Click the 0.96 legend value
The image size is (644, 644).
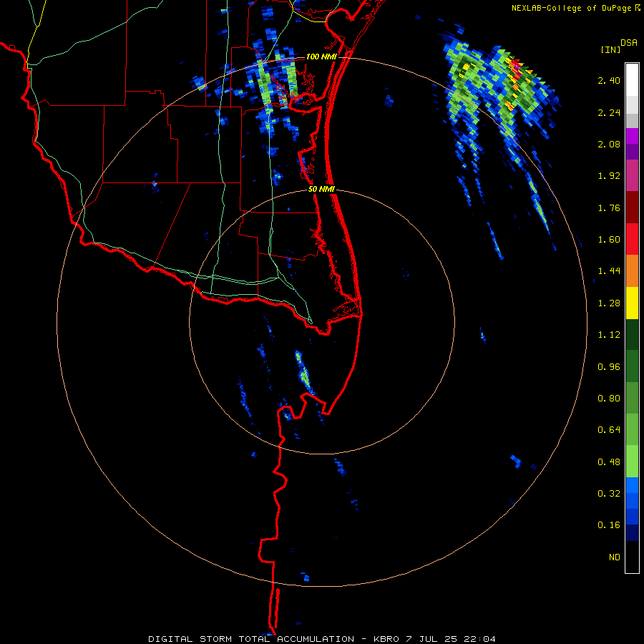(609, 367)
